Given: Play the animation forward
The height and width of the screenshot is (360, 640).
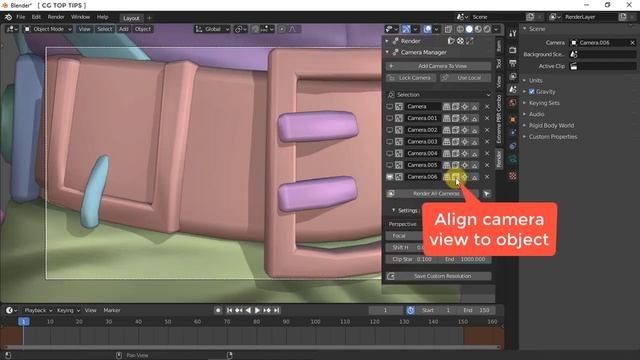Looking at the screenshot, I should click(x=257, y=311).
